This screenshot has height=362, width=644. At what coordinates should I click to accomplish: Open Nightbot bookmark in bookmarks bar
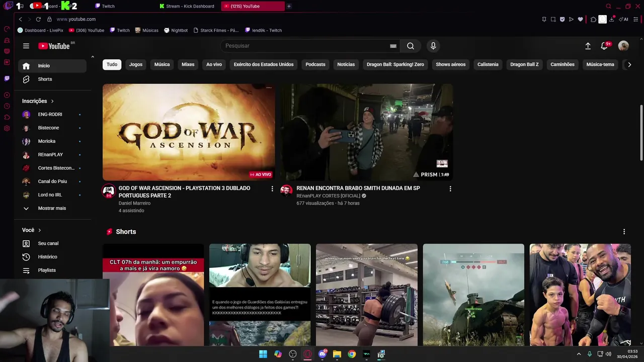[x=176, y=30]
